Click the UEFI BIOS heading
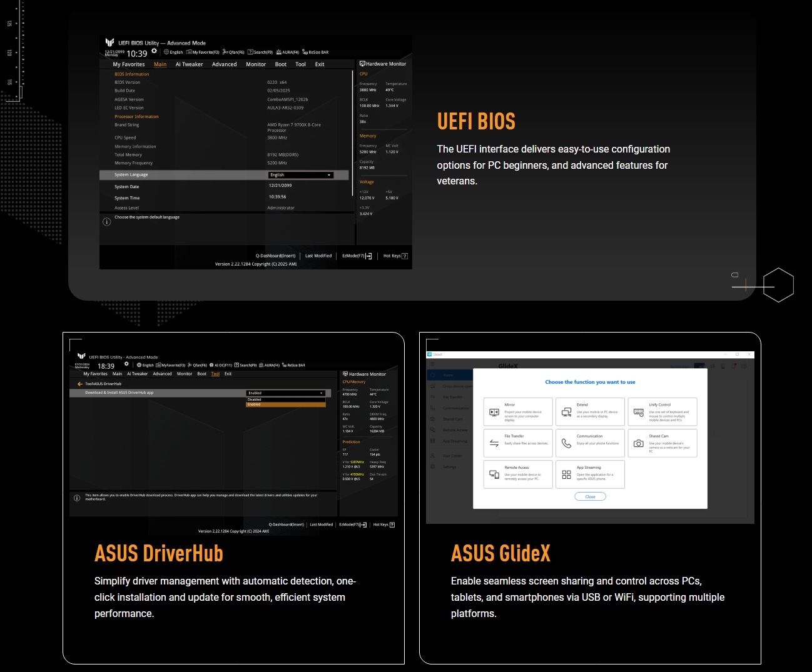This screenshot has height=672, width=812. click(x=476, y=121)
